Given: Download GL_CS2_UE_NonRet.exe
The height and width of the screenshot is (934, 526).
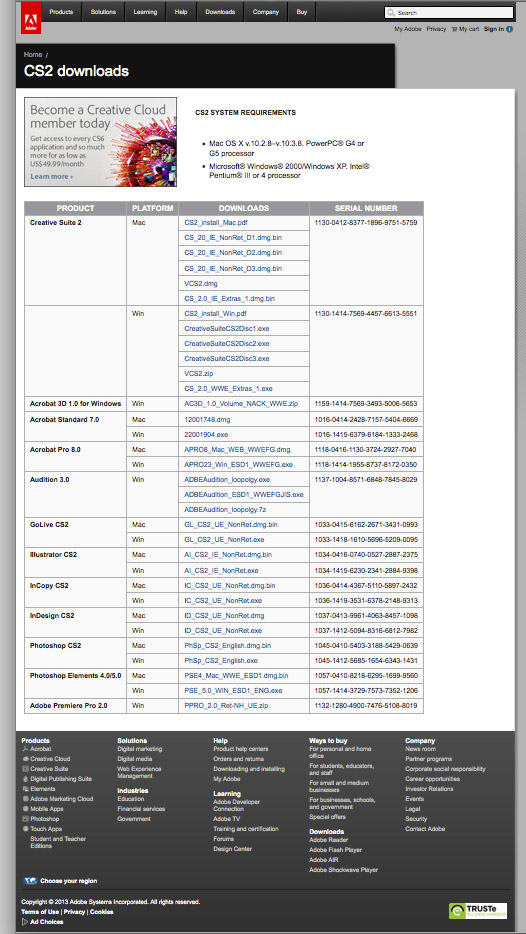Looking at the screenshot, I should tap(224, 540).
